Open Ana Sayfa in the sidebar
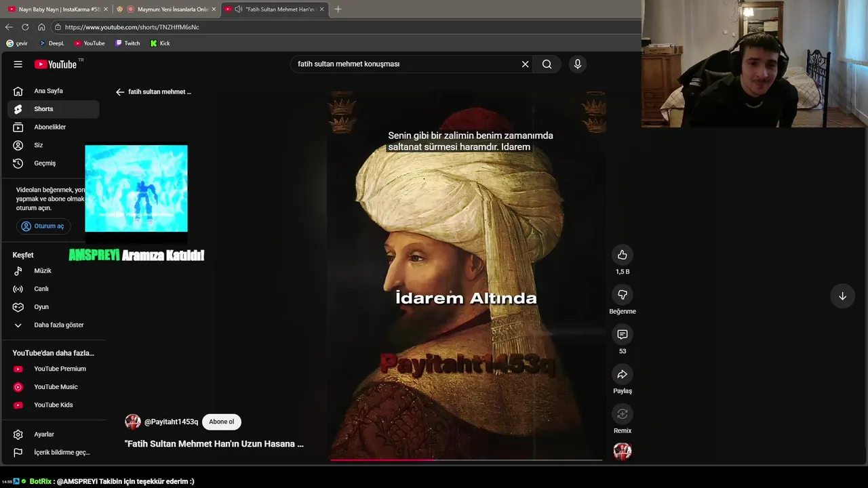The height and width of the screenshot is (488, 868). 54,91
